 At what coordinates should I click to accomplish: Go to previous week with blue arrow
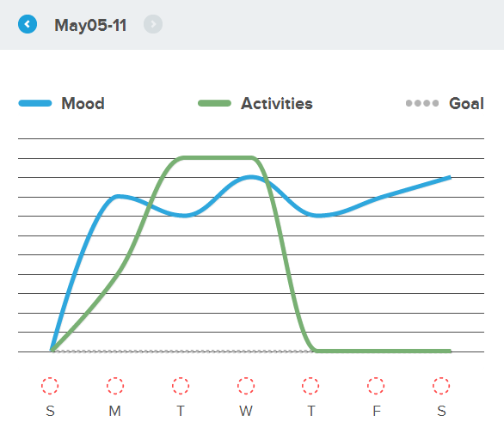(x=28, y=24)
